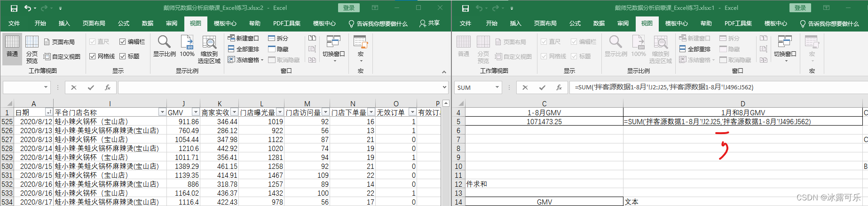Image resolution: width=868 pixels, height=206 pixels.
Task: Open 门店访问量 column filter dropdown
Action: pyautogui.click(x=325, y=112)
